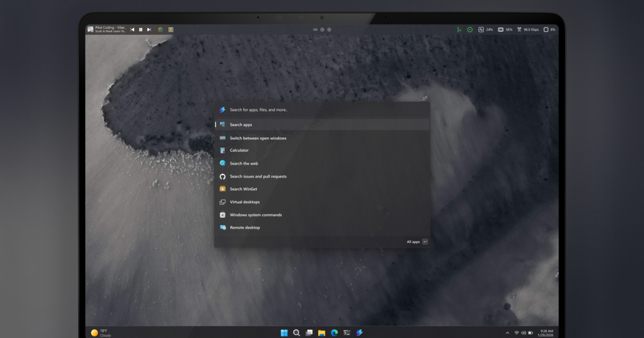Click the GitHub icon for issues and pull requests
Viewport: 644px width, 338px height.
point(223,176)
